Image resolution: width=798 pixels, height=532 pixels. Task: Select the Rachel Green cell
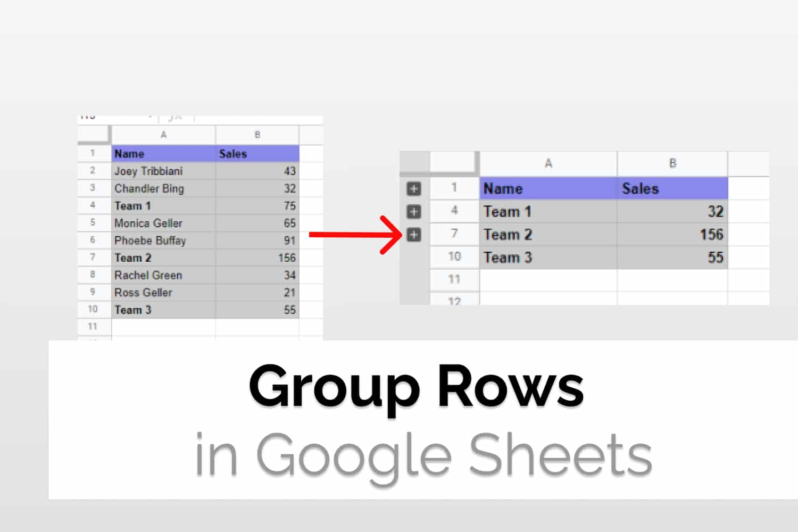[163, 275]
